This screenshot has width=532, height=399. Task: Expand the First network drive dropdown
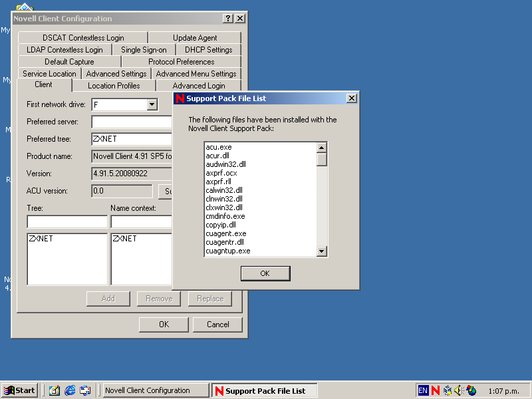(152, 104)
